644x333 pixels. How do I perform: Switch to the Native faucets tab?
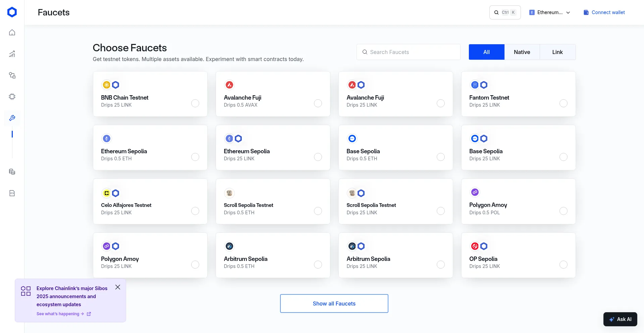(522, 52)
